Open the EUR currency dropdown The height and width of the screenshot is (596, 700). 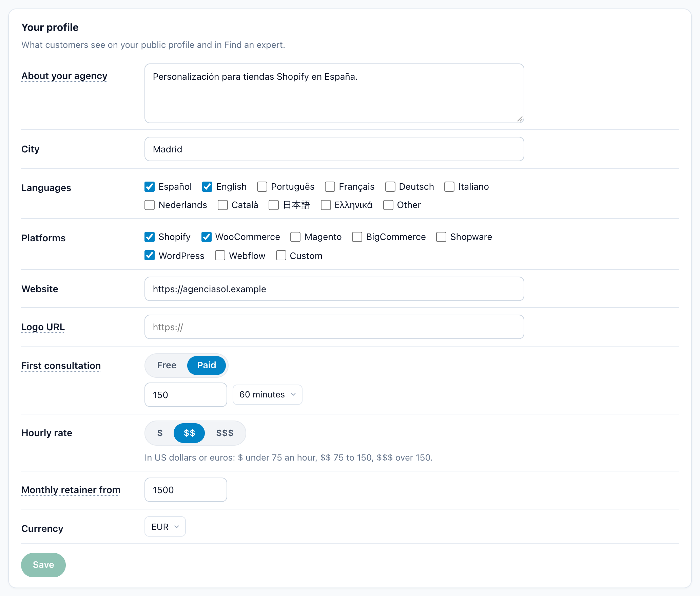tap(165, 527)
